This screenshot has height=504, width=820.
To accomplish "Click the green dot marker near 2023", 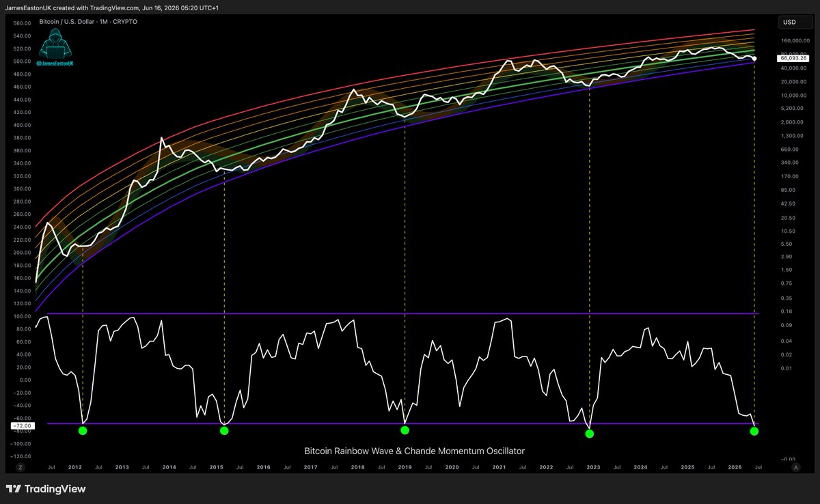I will (590, 433).
